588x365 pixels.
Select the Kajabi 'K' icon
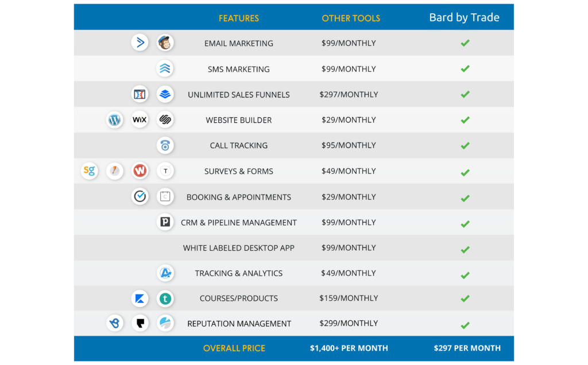140,298
